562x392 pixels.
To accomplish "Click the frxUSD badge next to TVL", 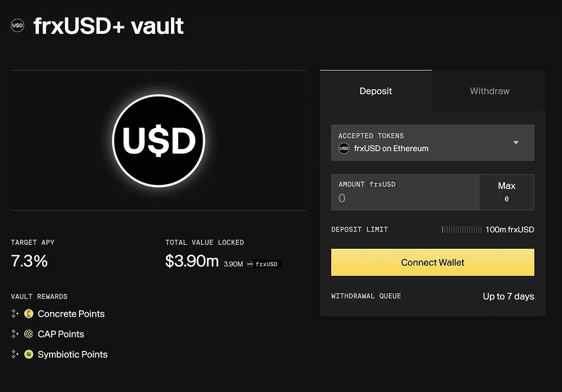I will (263, 264).
